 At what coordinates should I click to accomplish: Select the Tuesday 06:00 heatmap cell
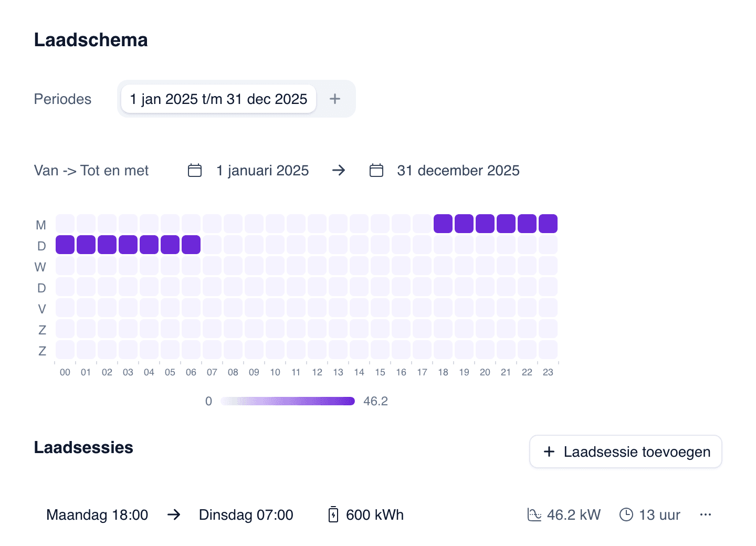pos(191,245)
